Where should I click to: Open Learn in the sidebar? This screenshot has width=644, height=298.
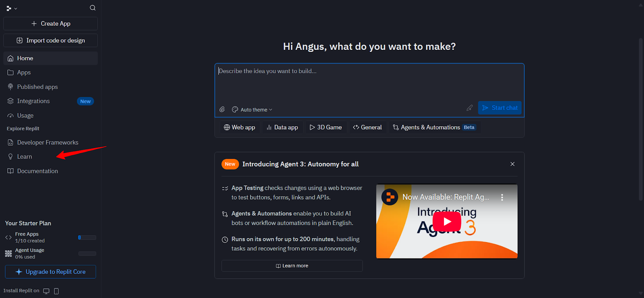coord(51,156)
